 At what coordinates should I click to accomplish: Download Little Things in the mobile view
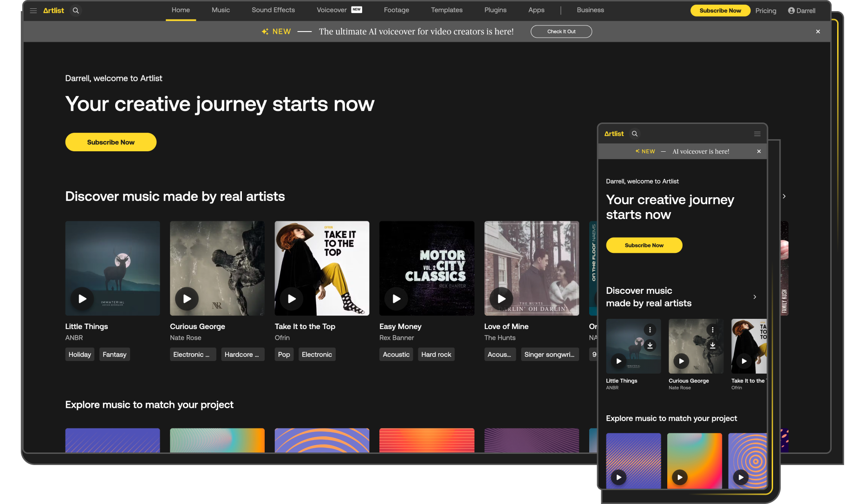(x=650, y=345)
